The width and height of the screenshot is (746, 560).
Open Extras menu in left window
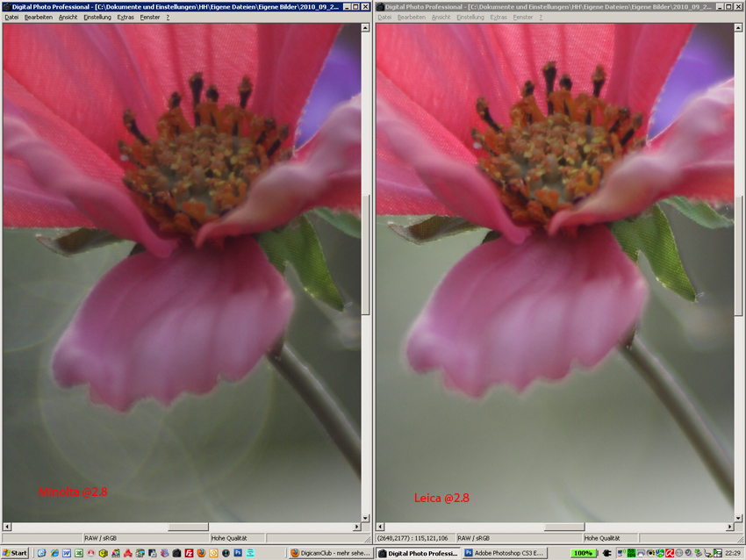click(x=126, y=18)
